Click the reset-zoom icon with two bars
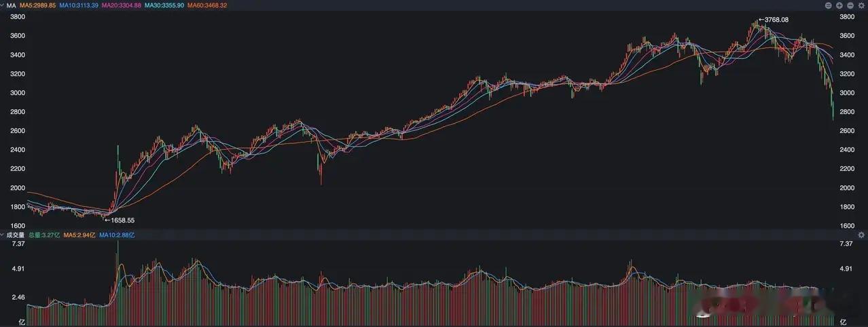This screenshot has height=327, width=868. point(829,5)
